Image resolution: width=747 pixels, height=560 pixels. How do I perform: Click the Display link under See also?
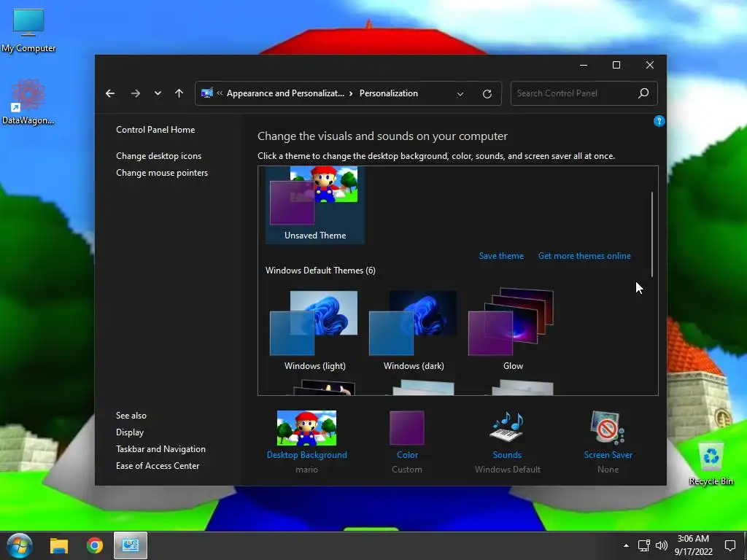[130, 432]
